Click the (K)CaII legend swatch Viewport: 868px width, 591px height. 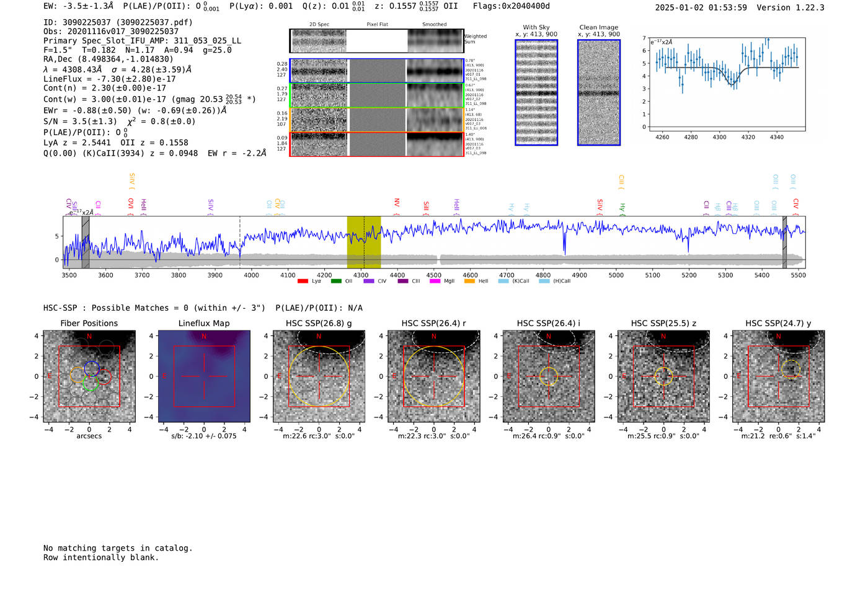tap(503, 281)
